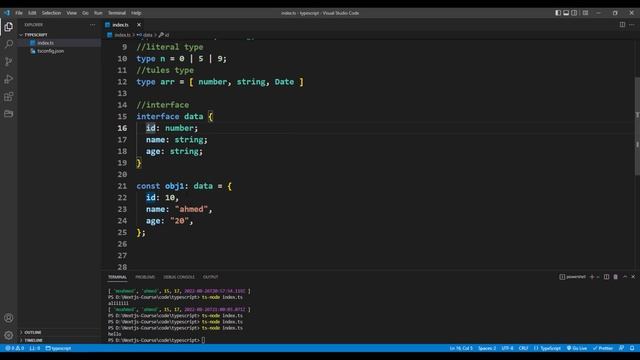640x360 pixels.
Task: Click Spaces: 2 indentation setting
Action: point(487,348)
